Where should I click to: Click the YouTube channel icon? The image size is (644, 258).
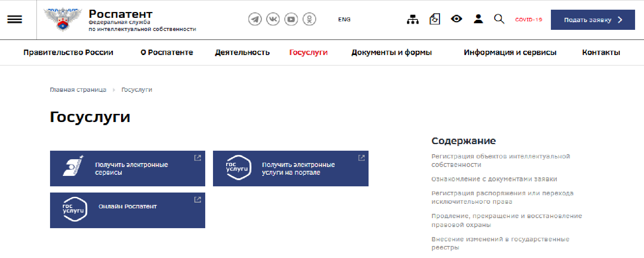[291, 19]
